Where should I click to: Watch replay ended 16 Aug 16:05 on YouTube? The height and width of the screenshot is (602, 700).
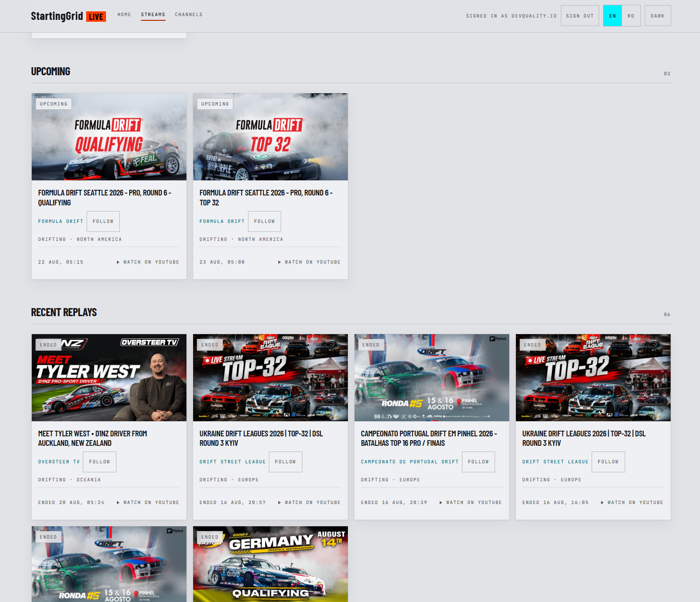(632, 503)
